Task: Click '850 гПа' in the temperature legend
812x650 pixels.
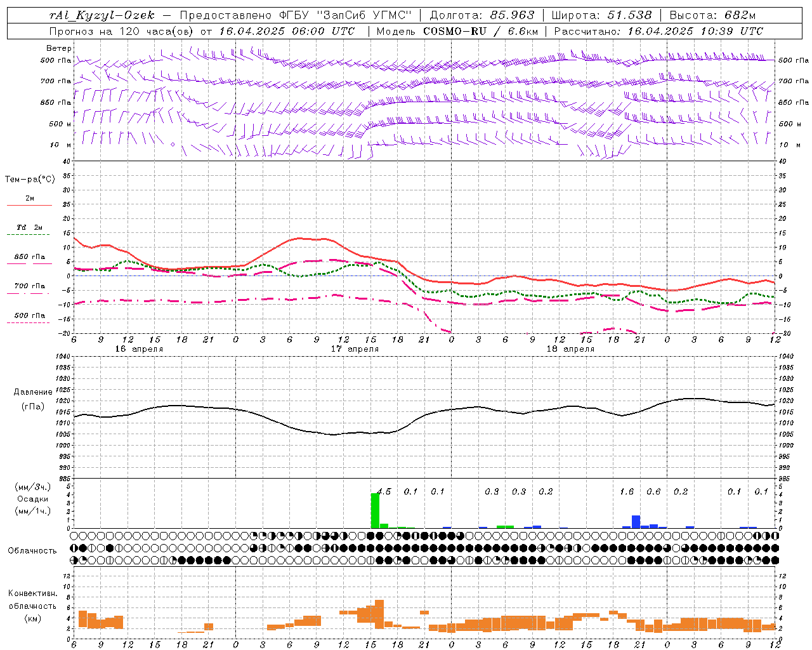Action: point(30,257)
